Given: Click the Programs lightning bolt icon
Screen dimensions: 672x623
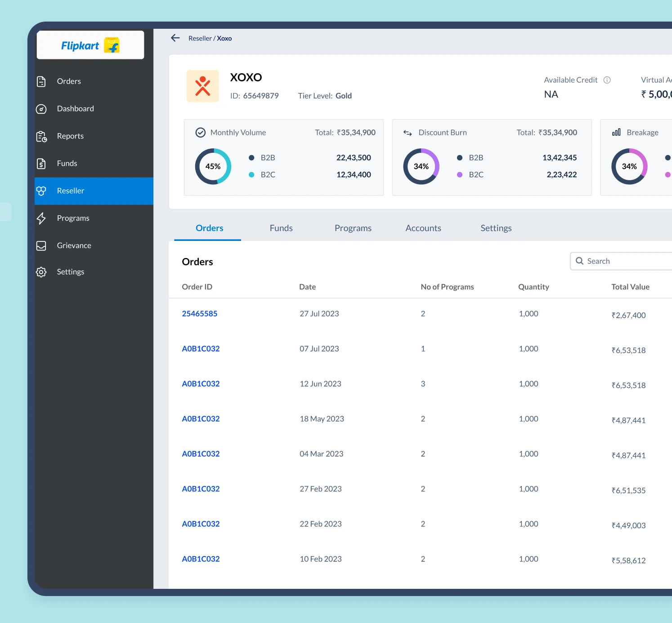Looking at the screenshot, I should (x=41, y=218).
